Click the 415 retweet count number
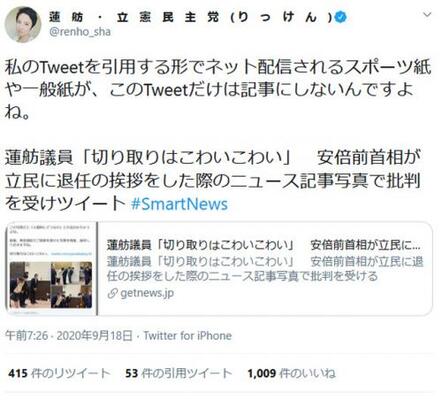This screenshot has height=400, width=442. click(x=18, y=373)
